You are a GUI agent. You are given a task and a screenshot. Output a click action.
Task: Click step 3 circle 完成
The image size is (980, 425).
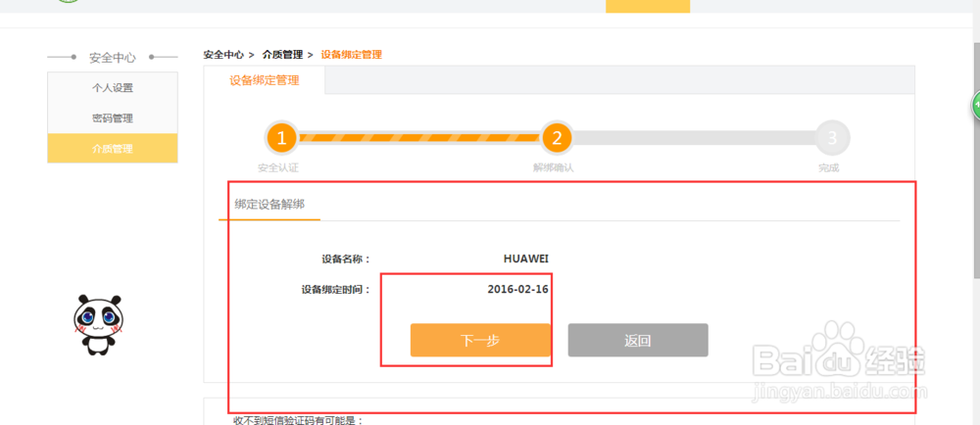[832, 138]
